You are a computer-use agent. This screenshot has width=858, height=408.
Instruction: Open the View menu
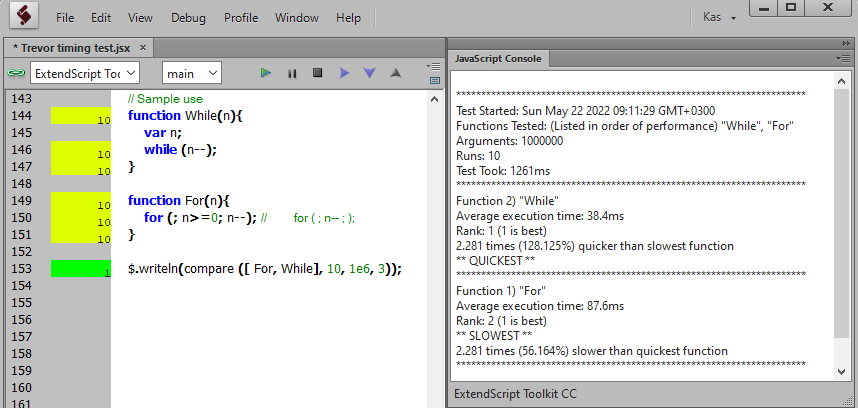(140, 18)
